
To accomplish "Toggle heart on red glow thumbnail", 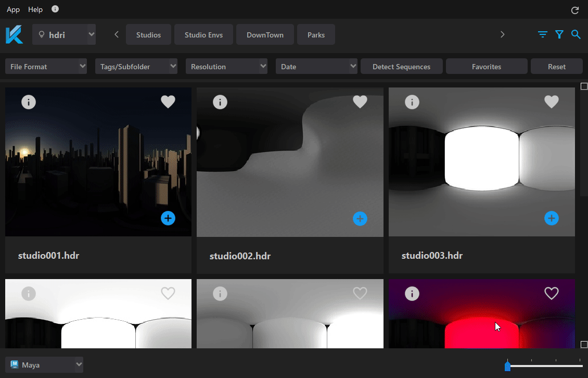I will (x=552, y=293).
